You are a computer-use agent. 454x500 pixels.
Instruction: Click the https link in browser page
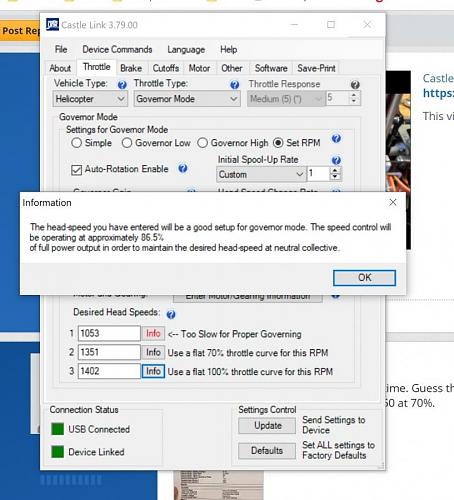[x=438, y=93]
